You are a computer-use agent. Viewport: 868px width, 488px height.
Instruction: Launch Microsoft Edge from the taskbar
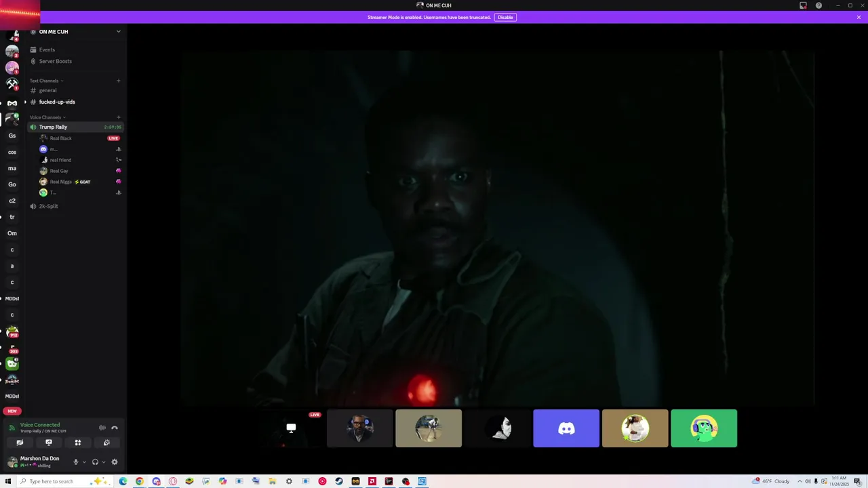(123, 481)
